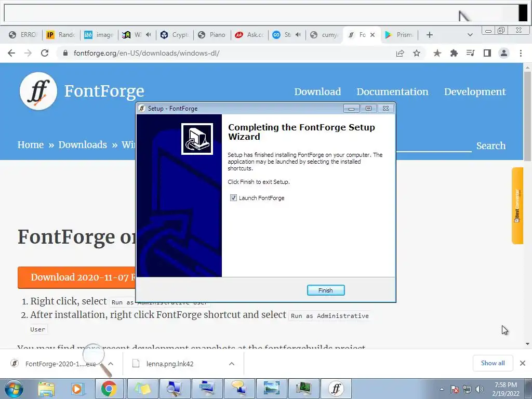Click the Action Center flag tray icon
532x399 pixels.
pos(455,389)
